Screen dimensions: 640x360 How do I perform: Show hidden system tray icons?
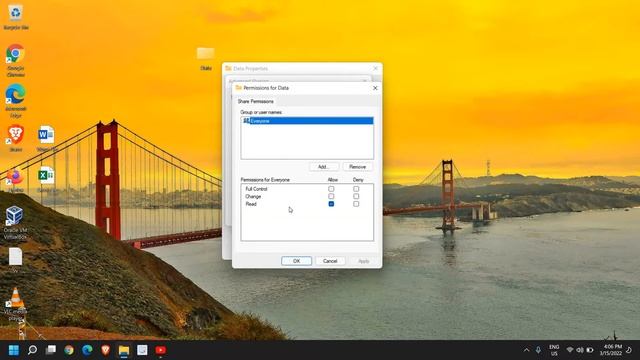point(527,350)
